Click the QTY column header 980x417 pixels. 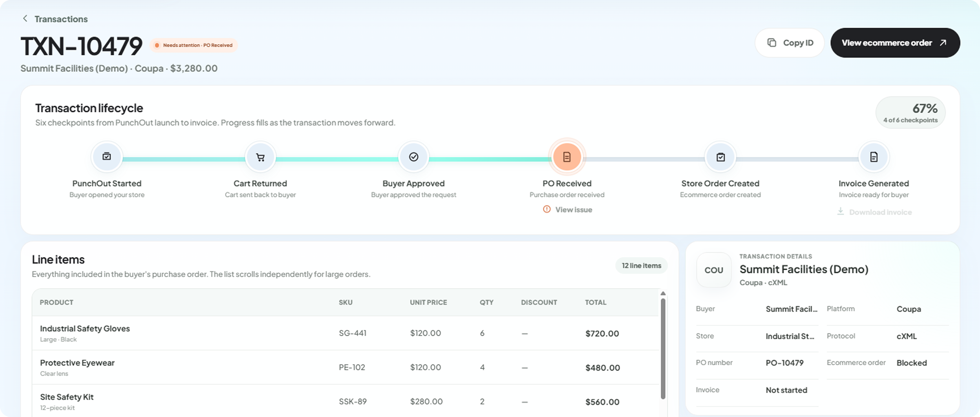(x=486, y=302)
